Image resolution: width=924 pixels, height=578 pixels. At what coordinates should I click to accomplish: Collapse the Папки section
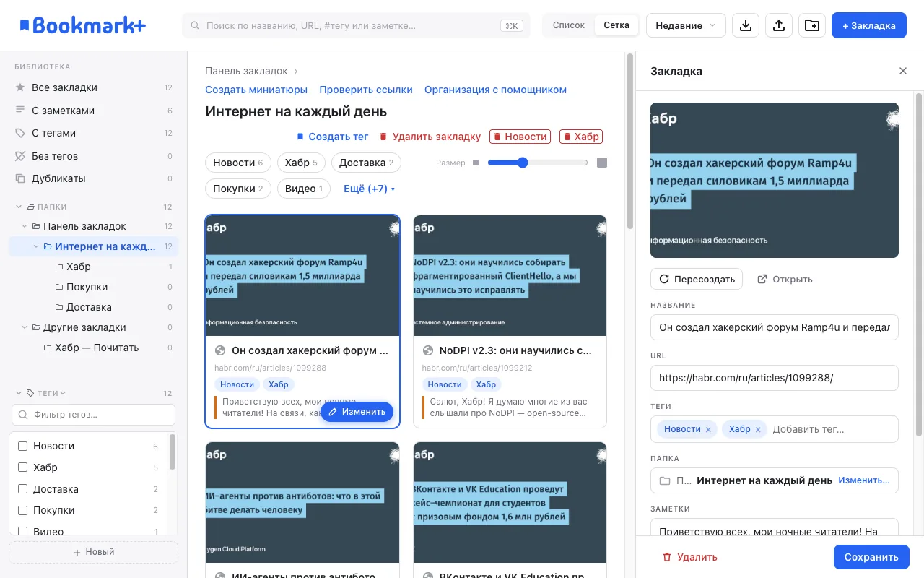pos(19,207)
